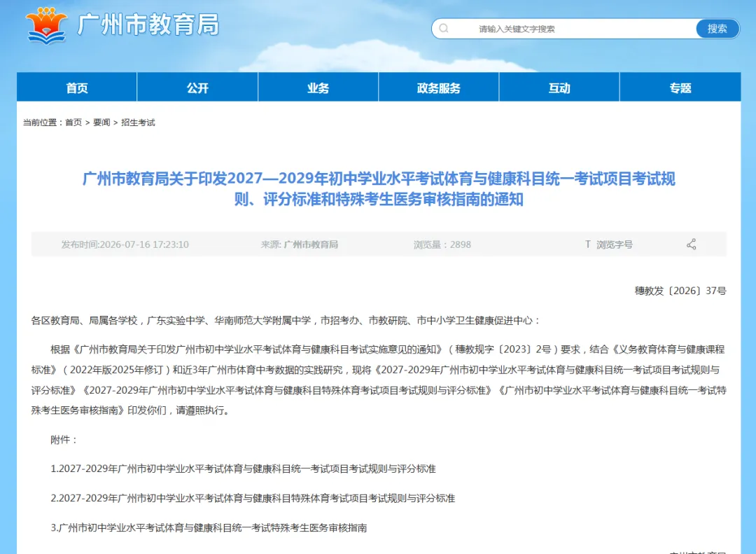Click the 当前位置 breadcrumb label
Image resolution: width=756 pixels, height=554 pixels.
(43, 123)
